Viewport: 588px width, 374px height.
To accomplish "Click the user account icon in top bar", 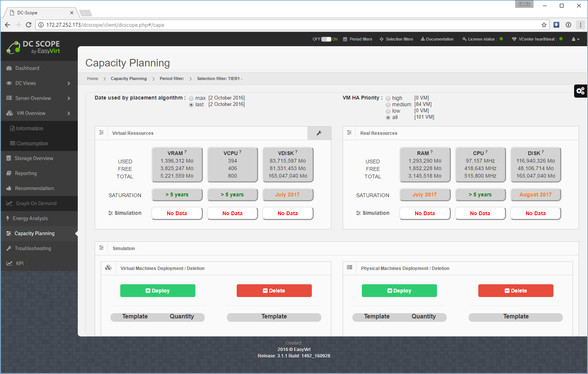I will pyautogui.click(x=575, y=39).
